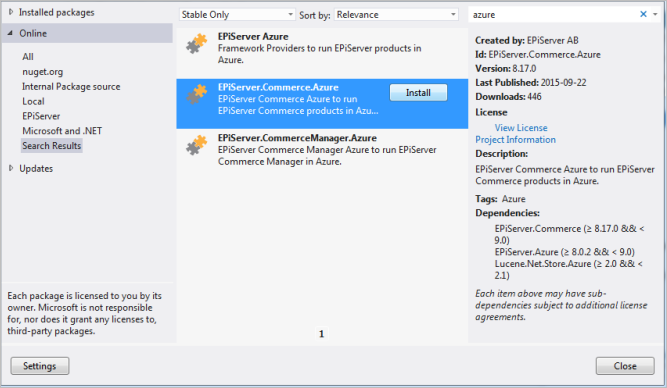Viewport: 667px width, 388px height.
Task: Click the Close button
Action: pos(625,366)
